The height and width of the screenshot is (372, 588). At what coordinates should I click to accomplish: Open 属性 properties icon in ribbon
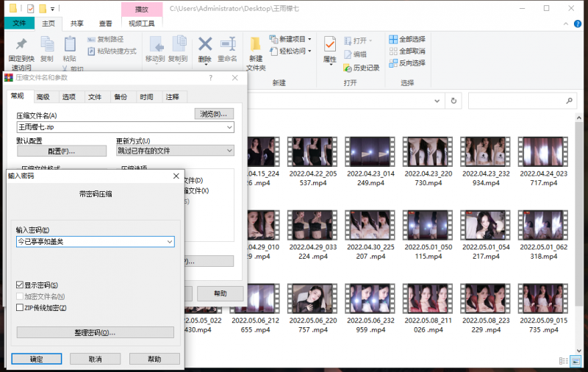click(330, 45)
